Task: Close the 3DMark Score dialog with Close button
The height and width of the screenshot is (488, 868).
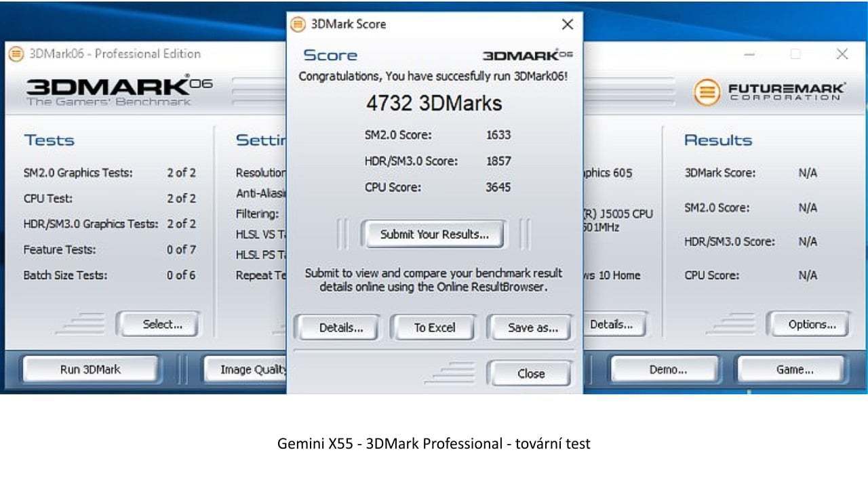Action: (530, 373)
